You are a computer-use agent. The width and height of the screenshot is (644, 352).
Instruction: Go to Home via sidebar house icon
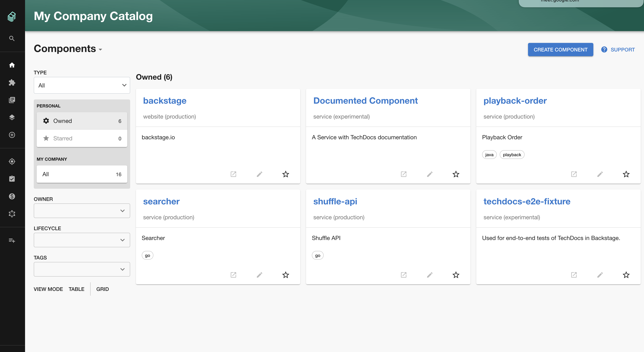pos(12,65)
